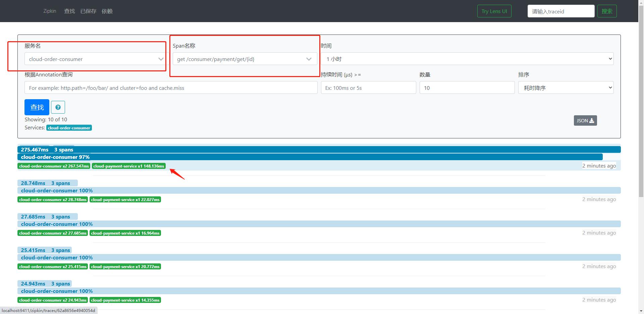Click the cloud-order-consumer x2 27.685ms badge
Viewport: 644px width, 314px height.
[x=53, y=233]
